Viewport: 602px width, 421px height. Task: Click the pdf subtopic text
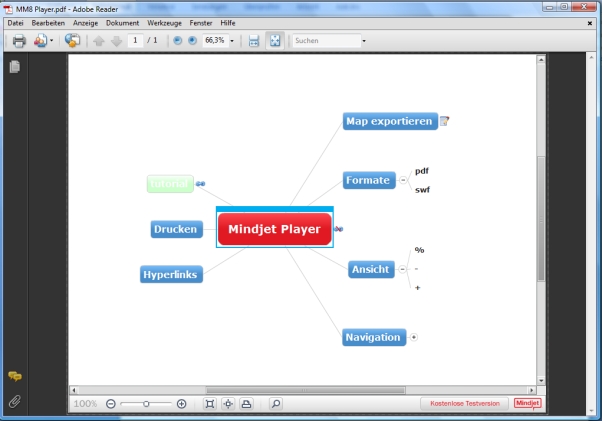[x=422, y=171]
